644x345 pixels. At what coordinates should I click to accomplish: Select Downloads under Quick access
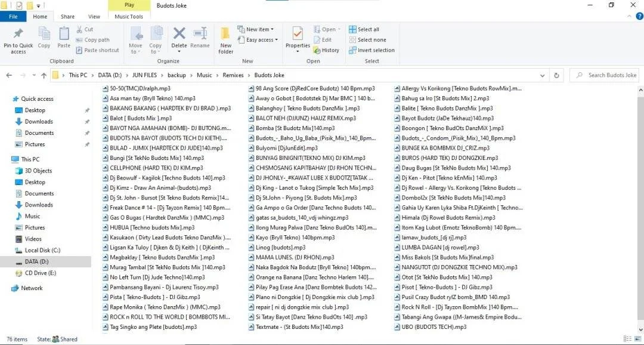(33, 121)
